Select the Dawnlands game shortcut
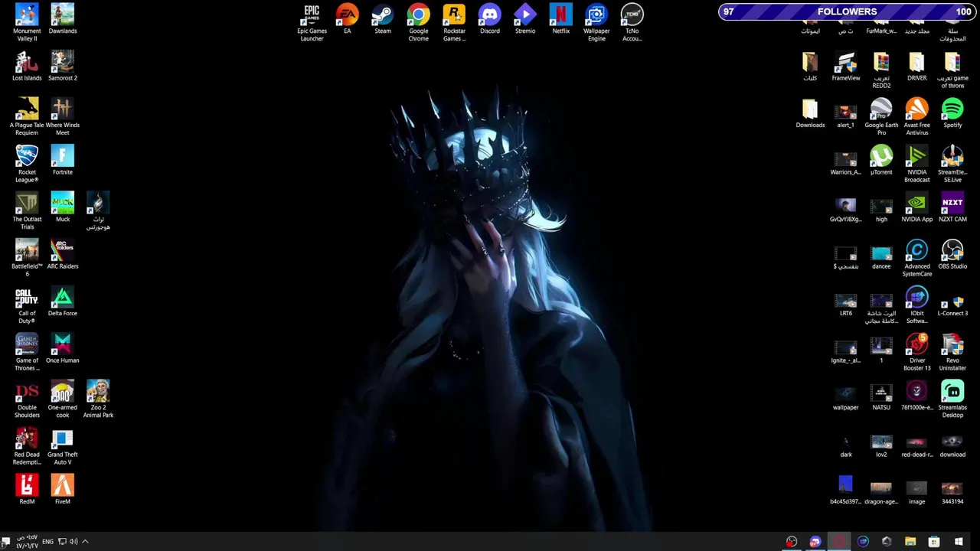Screen dimensions: 980x551 click(63, 19)
